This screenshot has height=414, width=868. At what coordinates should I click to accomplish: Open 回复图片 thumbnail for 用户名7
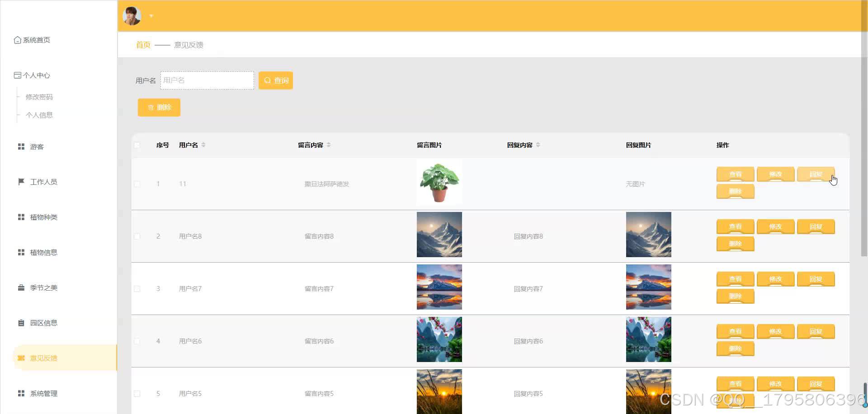click(x=649, y=287)
